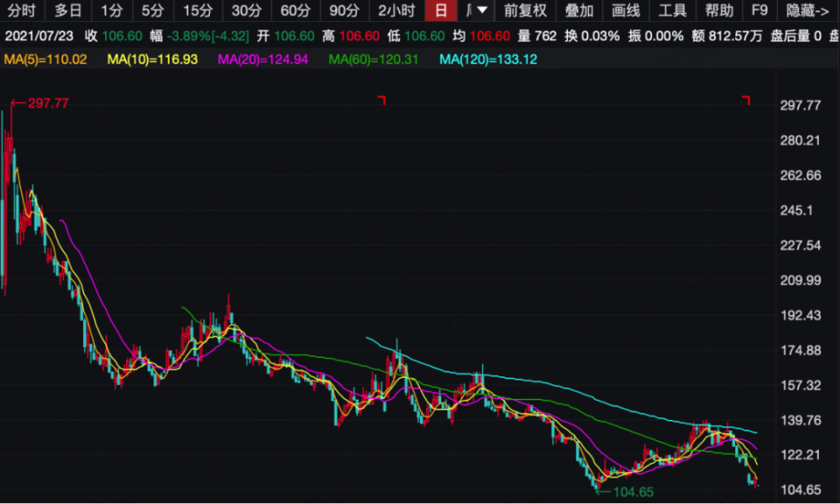
Task: Click the red corner marker above chart center
Action: click(x=381, y=100)
